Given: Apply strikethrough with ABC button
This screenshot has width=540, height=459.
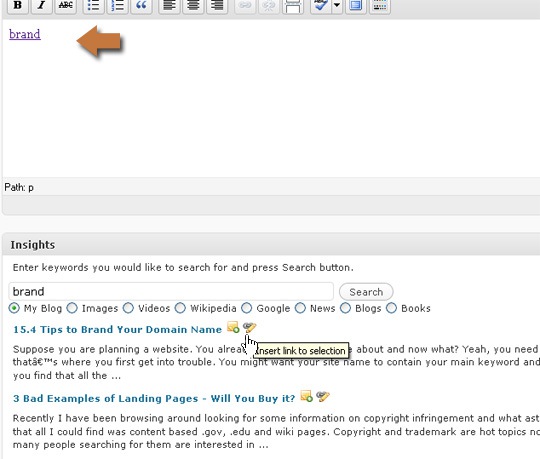Looking at the screenshot, I should coord(65,6).
